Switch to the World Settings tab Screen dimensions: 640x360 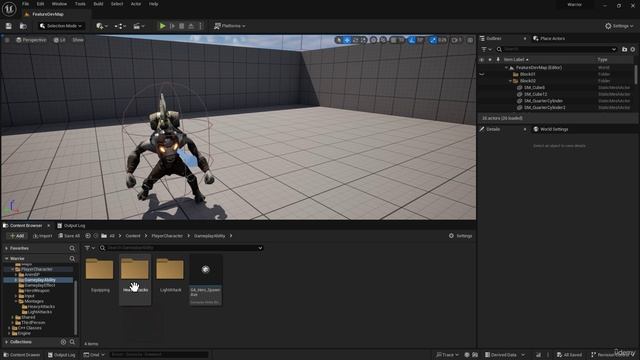tap(550, 129)
